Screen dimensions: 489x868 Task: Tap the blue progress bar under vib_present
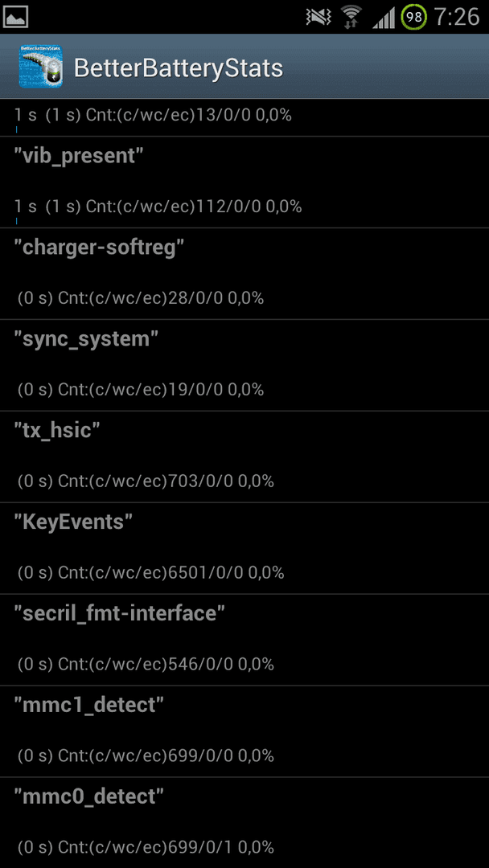tap(17, 221)
